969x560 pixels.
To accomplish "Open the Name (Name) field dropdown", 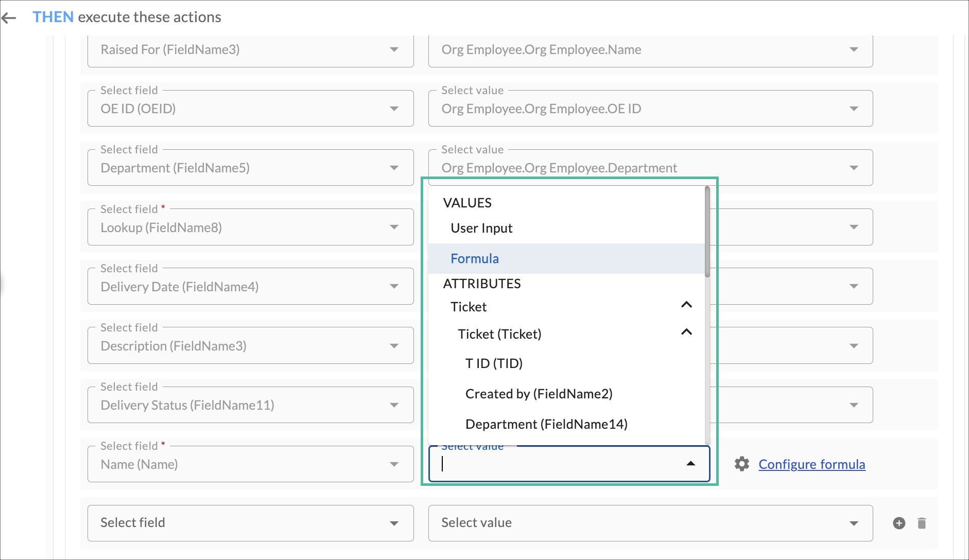I will [250, 464].
